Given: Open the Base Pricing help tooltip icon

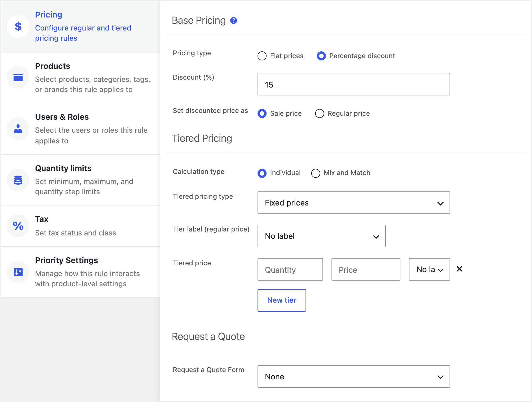Looking at the screenshot, I should point(234,20).
